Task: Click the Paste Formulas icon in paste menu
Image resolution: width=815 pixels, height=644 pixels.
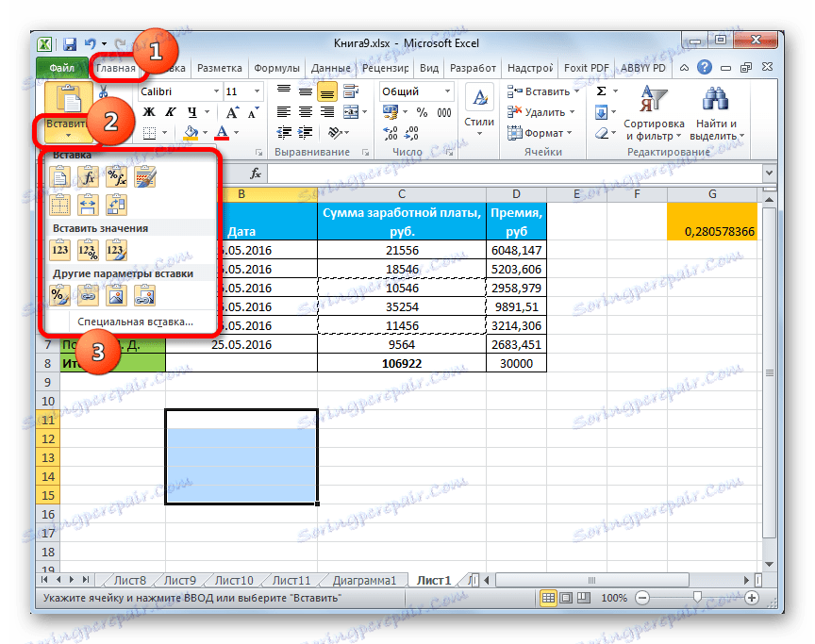Action: point(88,177)
